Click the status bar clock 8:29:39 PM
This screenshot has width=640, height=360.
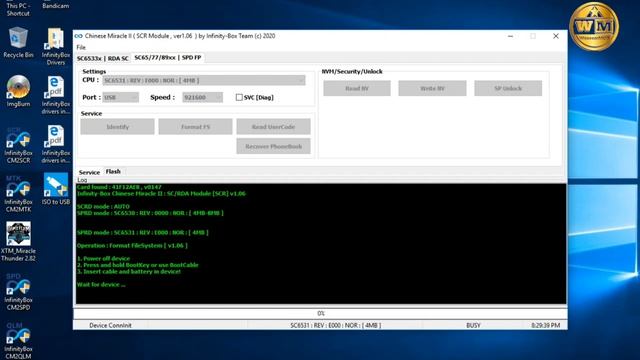[x=546, y=325]
